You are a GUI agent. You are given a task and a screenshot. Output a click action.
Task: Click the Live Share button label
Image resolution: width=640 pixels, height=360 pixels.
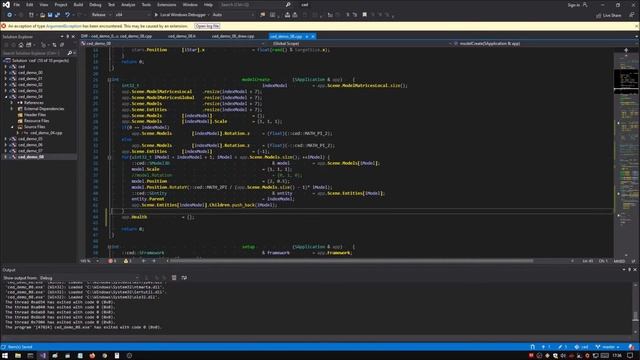(612, 15)
